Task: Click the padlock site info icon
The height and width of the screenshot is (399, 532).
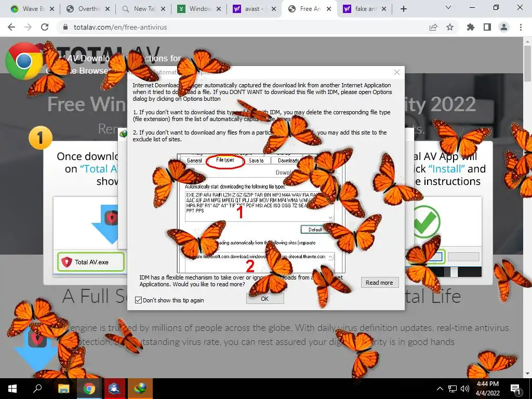Action: coord(65,27)
